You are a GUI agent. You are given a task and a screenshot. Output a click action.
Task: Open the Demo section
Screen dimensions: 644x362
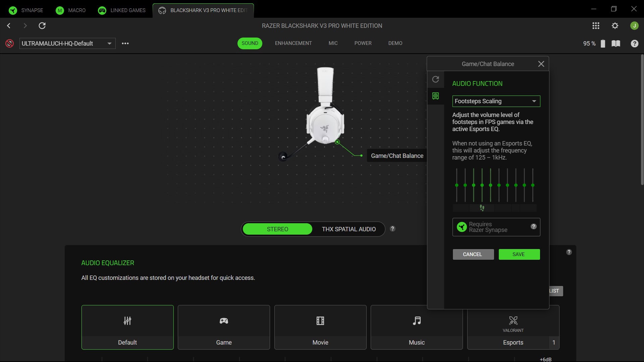pyautogui.click(x=395, y=43)
